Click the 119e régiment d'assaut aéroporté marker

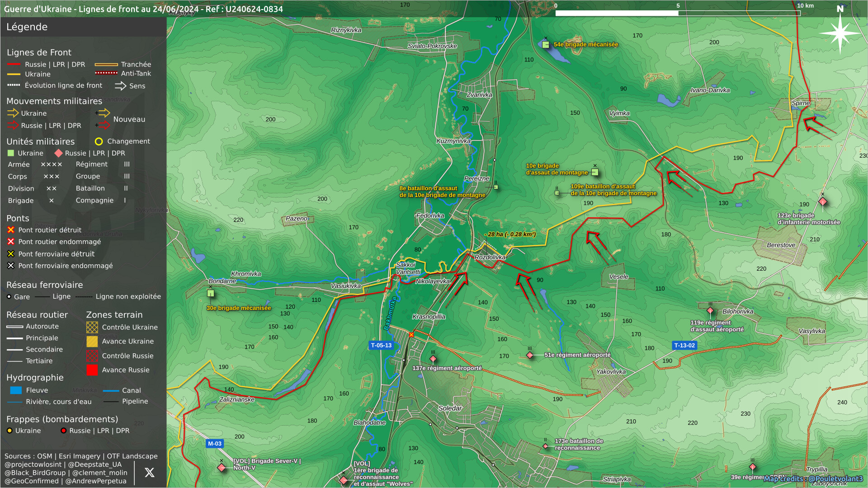710,311
